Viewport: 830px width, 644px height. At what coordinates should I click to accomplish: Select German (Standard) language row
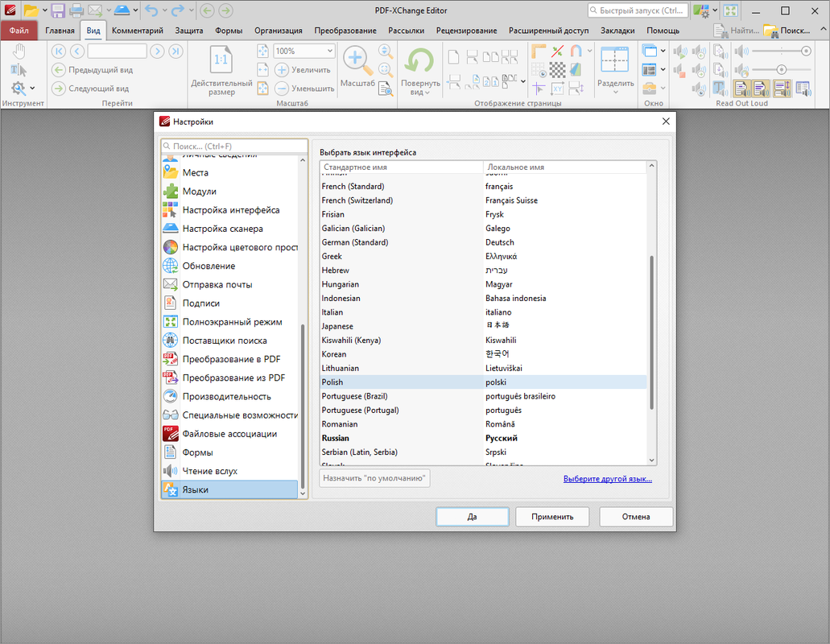point(483,242)
